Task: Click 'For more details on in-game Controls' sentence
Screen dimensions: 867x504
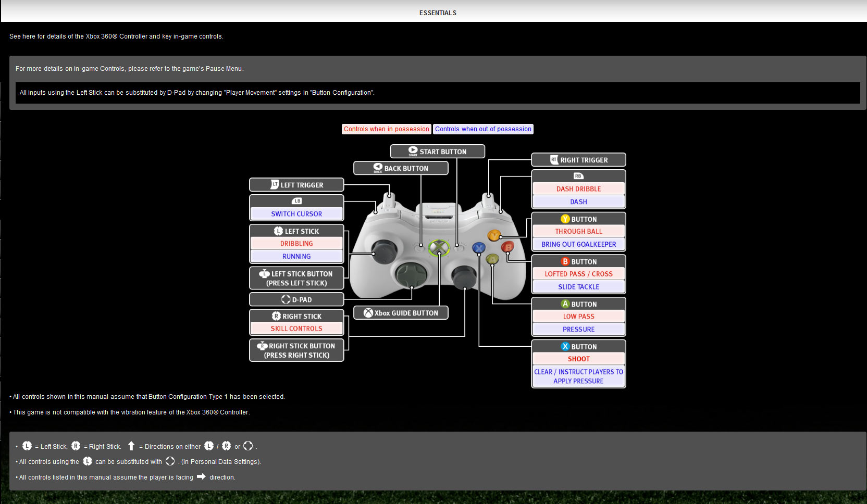Action: 129,69
